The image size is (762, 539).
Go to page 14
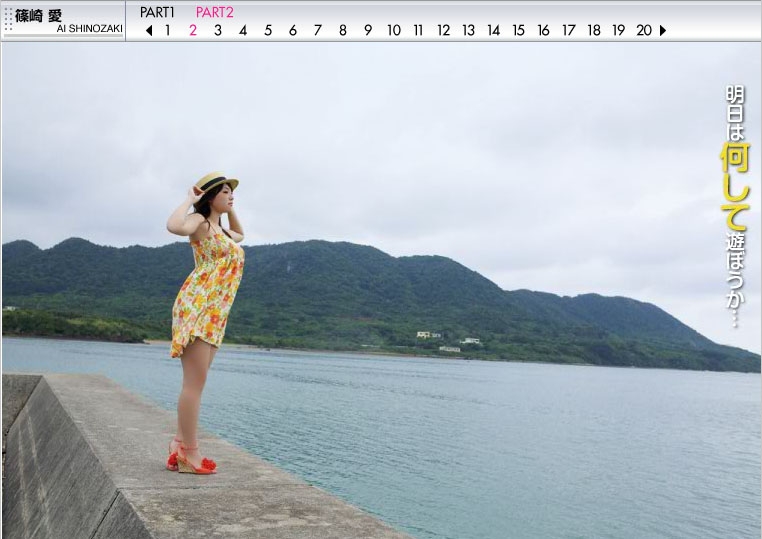(494, 31)
